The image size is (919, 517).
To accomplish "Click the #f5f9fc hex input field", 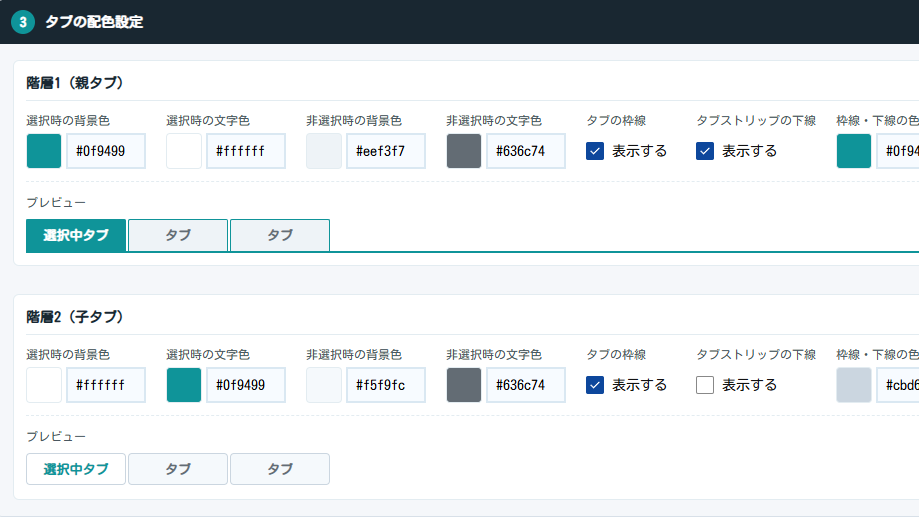I will tap(386, 385).
